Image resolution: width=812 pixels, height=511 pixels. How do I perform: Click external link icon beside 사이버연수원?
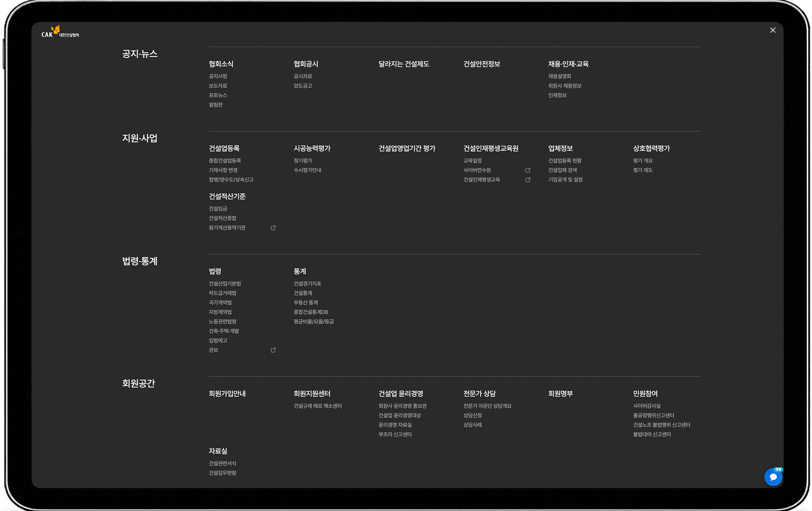[528, 170]
